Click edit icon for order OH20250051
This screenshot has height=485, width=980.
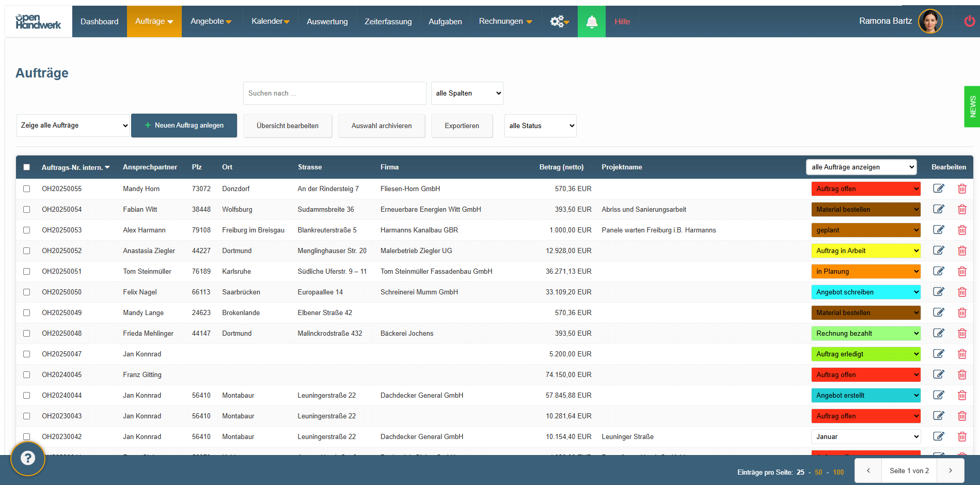(x=938, y=271)
